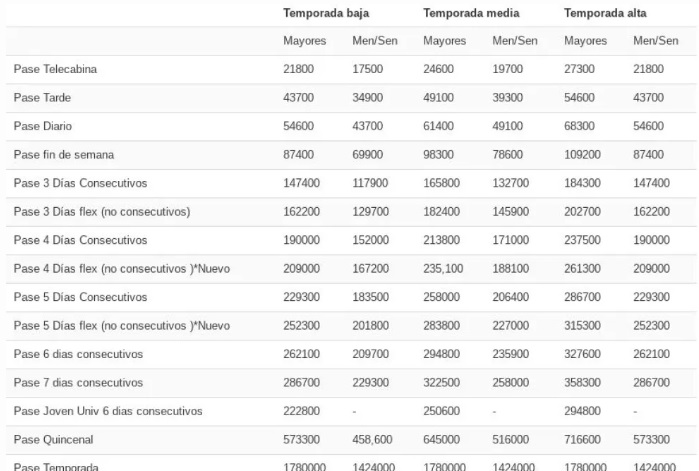The height and width of the screenshot is (471, 699).
Task: Click the "Pase Tarde" row label
Action: [x=42, y=98]
